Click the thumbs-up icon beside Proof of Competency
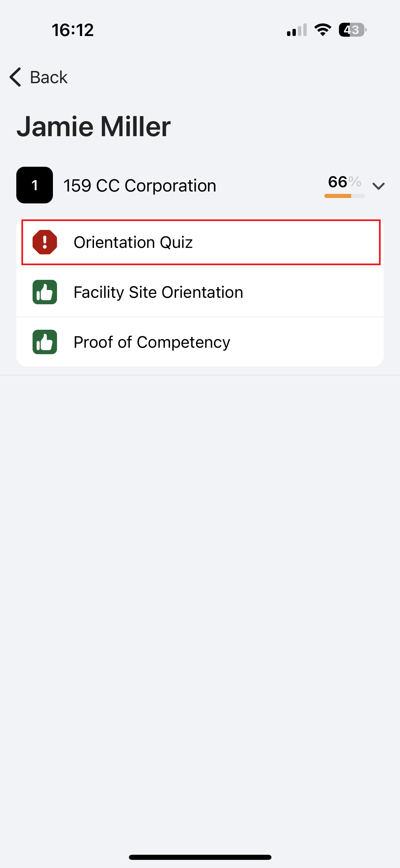 click(45, 342)
